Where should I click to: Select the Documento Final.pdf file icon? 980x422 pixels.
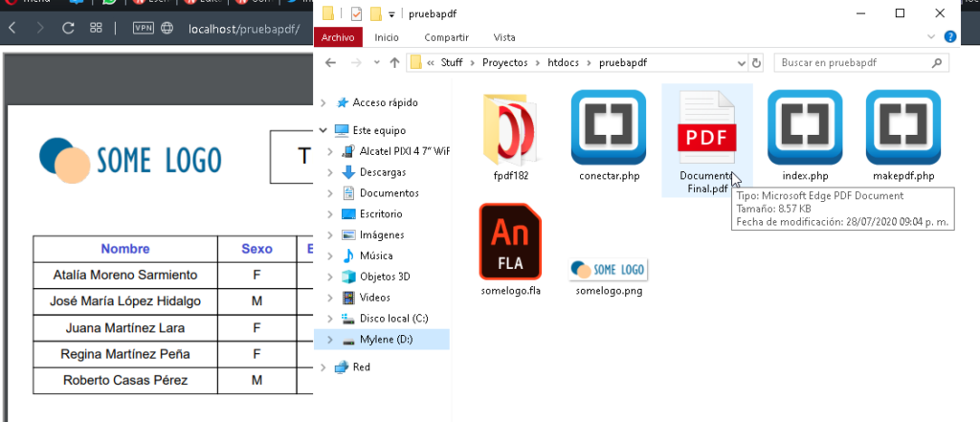coord(707,129)
